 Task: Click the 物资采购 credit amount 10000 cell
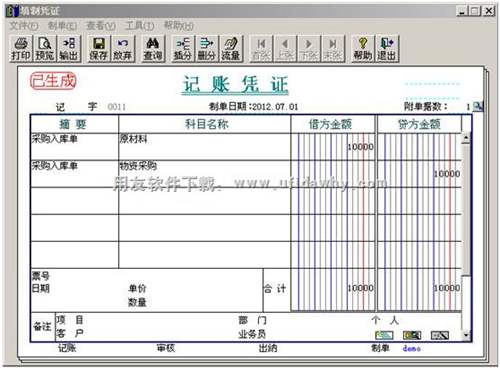tap(419, 174)
